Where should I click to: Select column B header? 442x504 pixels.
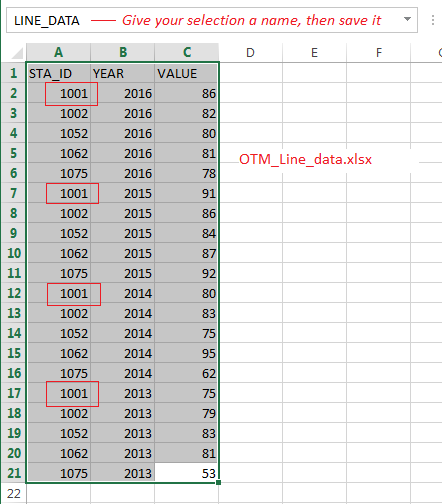click(x=123, y=52)
